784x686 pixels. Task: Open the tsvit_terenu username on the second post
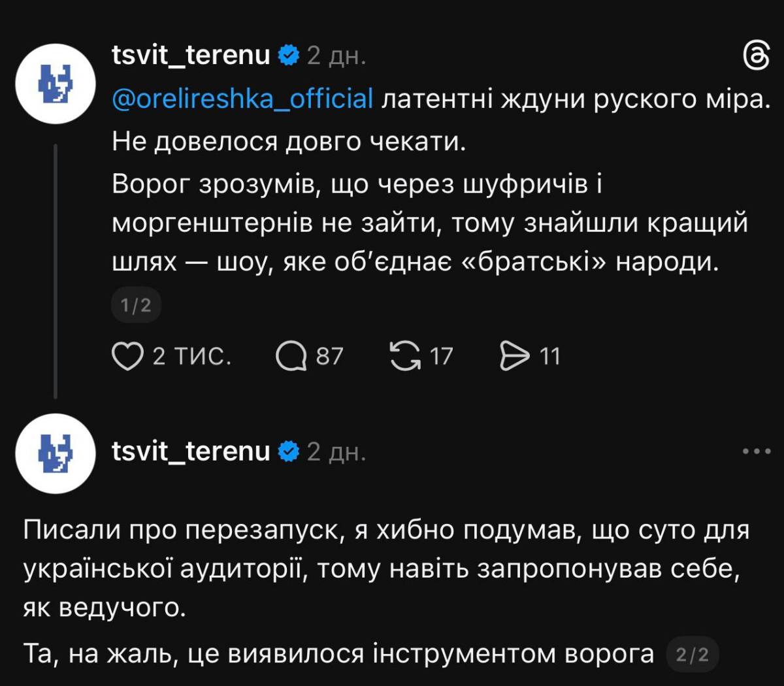pyautogui.click(x=191, y=451)
